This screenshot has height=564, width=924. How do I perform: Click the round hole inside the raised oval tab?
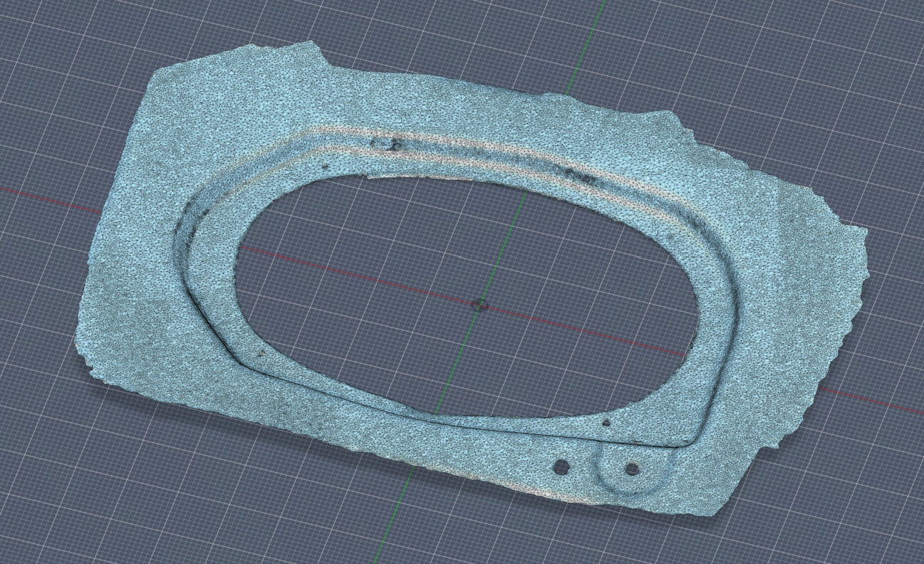pos(631,469)
